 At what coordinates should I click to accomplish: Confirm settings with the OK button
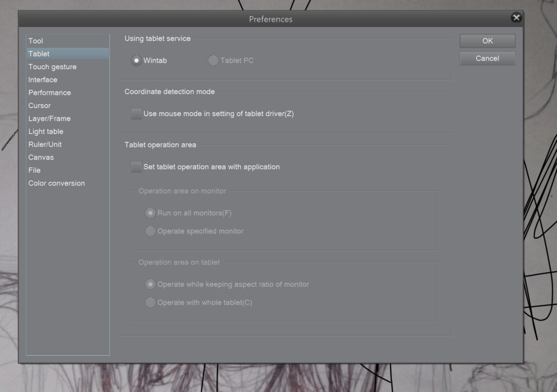pos(487,41)
